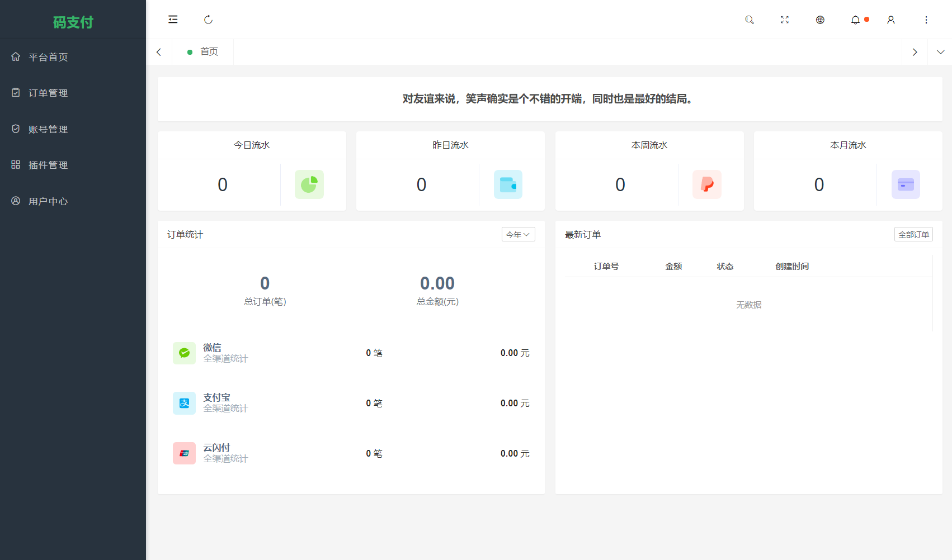Go to 用户中心 from the sidebar
This screenshot has width=952, height=560.
coord(47,201)
